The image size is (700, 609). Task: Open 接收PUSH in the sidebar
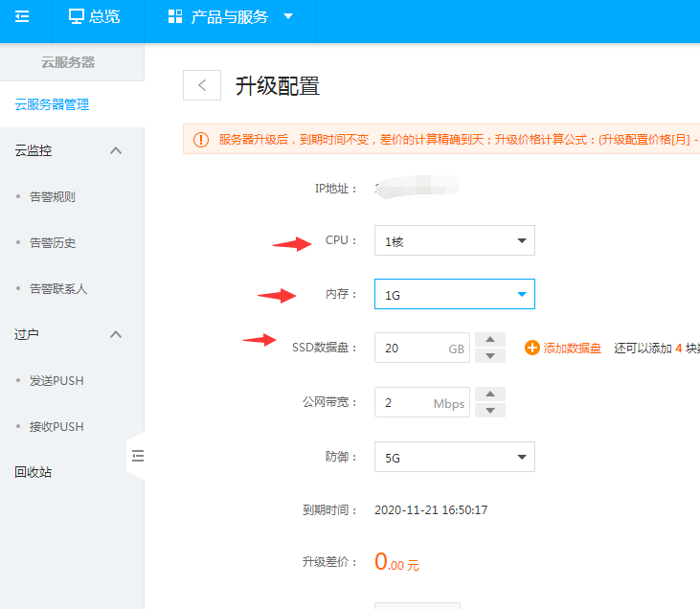(56, 427)
